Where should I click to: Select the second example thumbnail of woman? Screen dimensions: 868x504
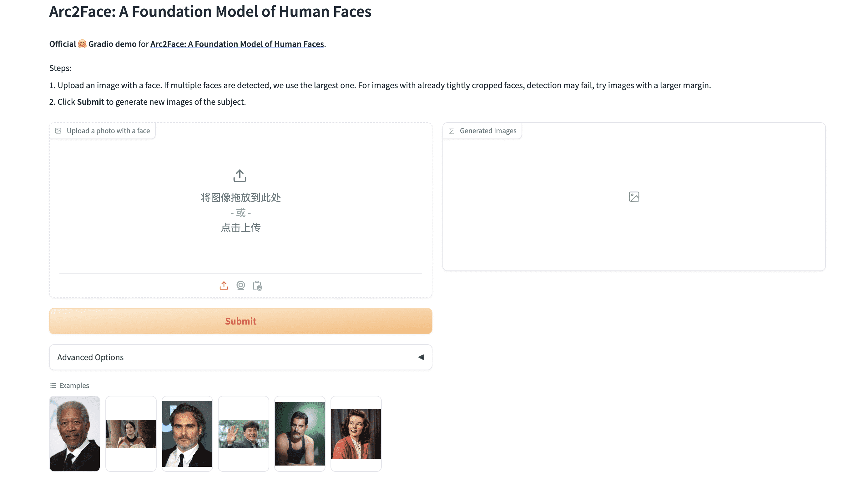(x=131, y=434)
